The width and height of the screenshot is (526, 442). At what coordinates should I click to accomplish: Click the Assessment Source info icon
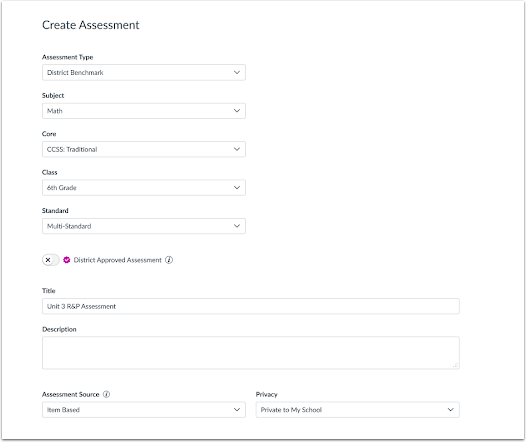106,394
